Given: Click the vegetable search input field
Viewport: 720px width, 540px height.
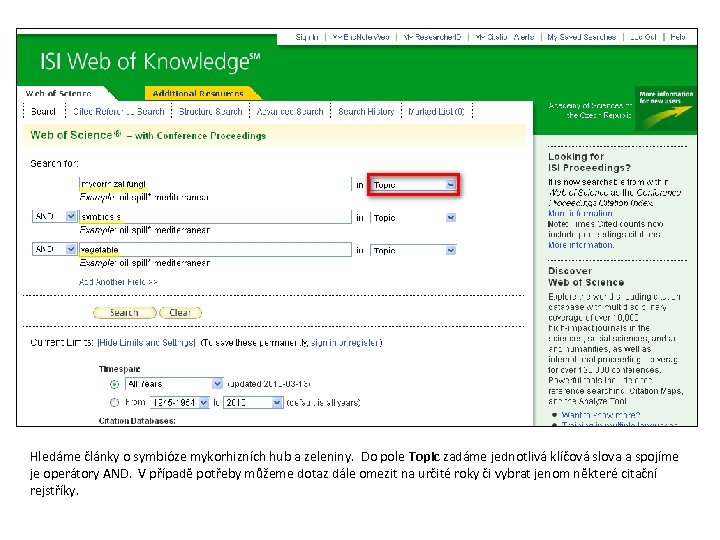Looking at the screenshot, I should coord(215,249).
